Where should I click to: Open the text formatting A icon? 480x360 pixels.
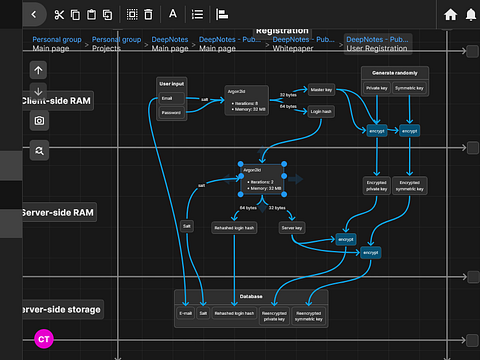(173, 14)
